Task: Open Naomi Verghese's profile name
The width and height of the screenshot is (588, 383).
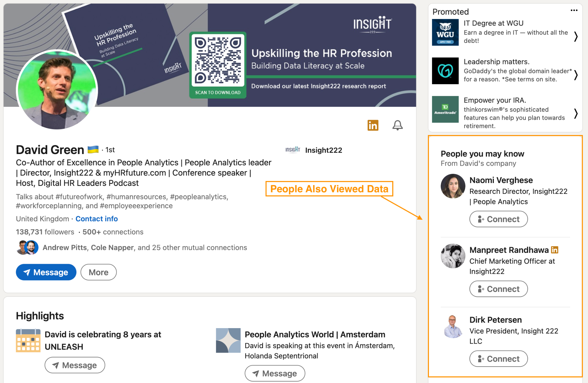Action: (x=501, y=180)
